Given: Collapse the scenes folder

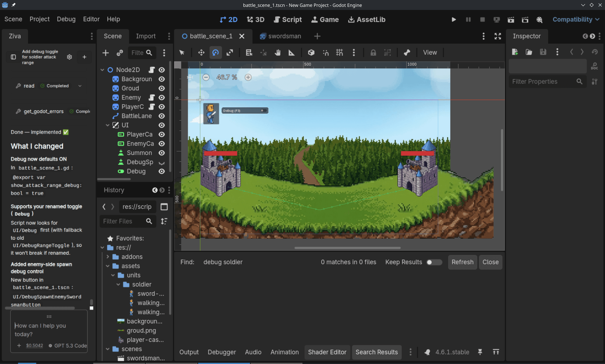Looking at the screenshot, I should 108,349.
